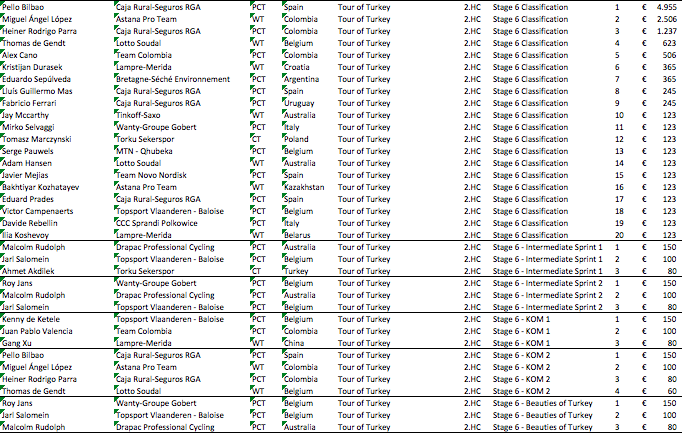Select the Poland country cell
Viewport: 682px width, 433px height.
point(296,139)
